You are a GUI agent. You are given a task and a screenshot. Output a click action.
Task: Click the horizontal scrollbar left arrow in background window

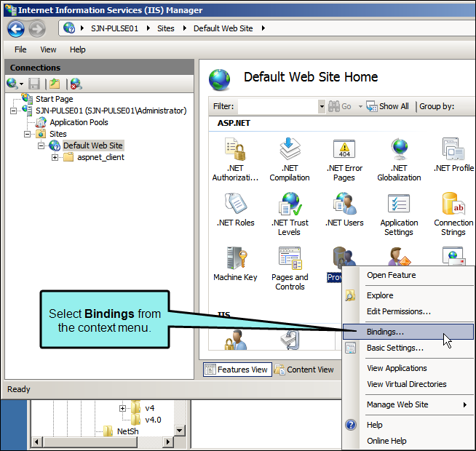[36, 442]
